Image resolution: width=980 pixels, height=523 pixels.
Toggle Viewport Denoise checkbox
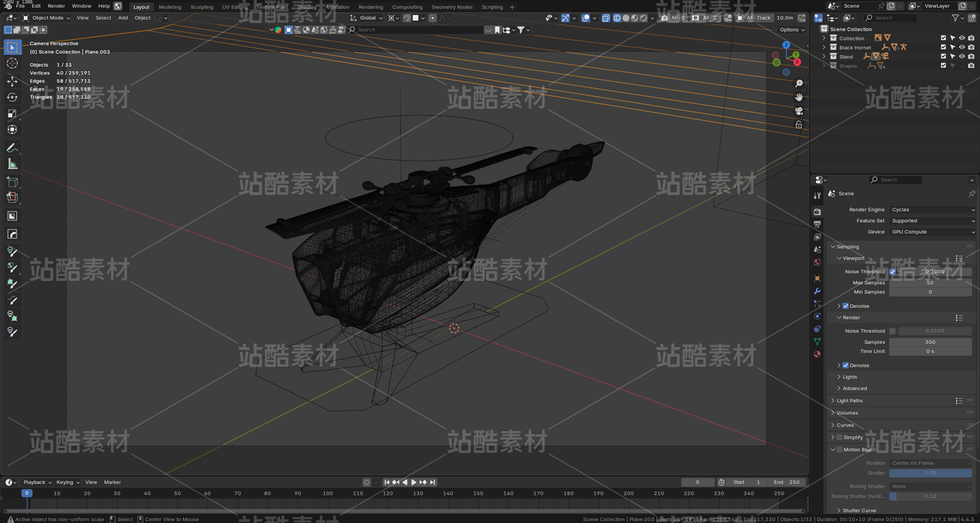pyautogui.click(x=846, y=306)
